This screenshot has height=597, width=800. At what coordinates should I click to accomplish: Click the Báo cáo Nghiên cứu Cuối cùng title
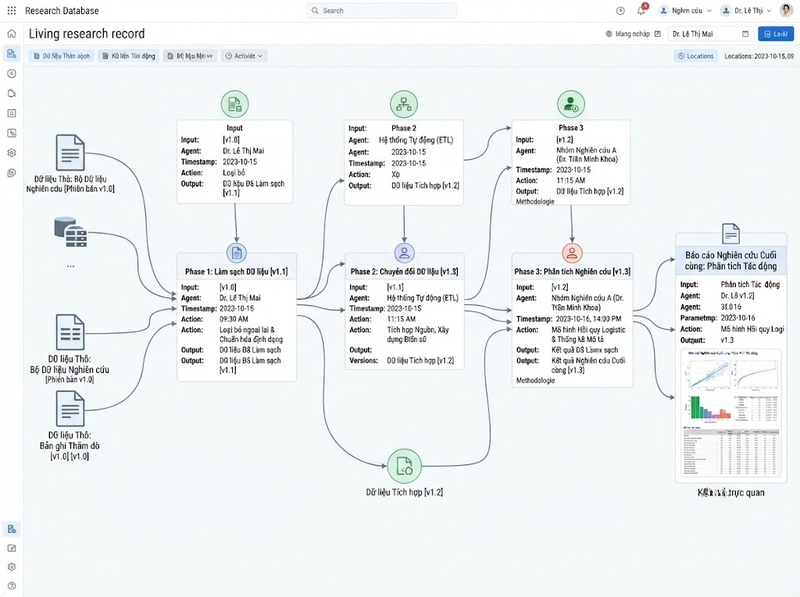point(731,261)
